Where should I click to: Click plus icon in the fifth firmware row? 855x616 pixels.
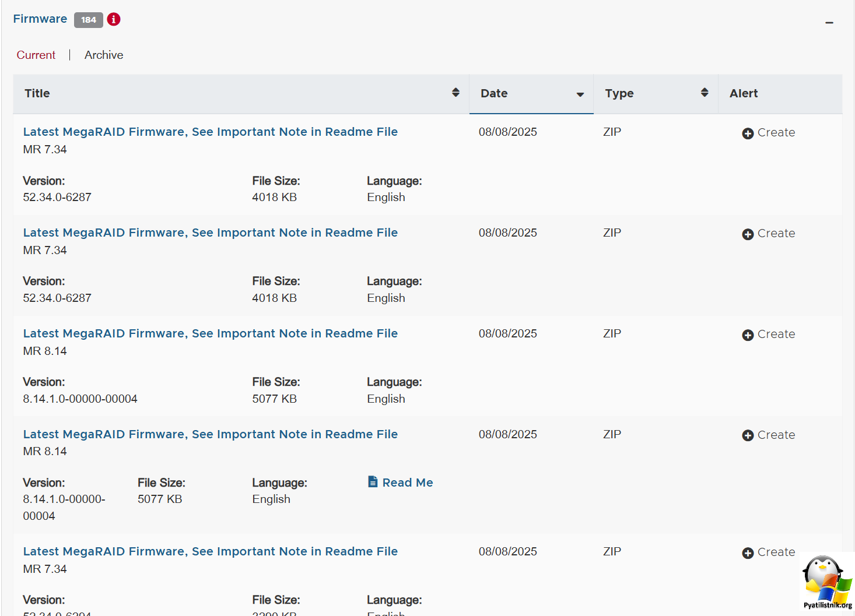tap(748, 553)
